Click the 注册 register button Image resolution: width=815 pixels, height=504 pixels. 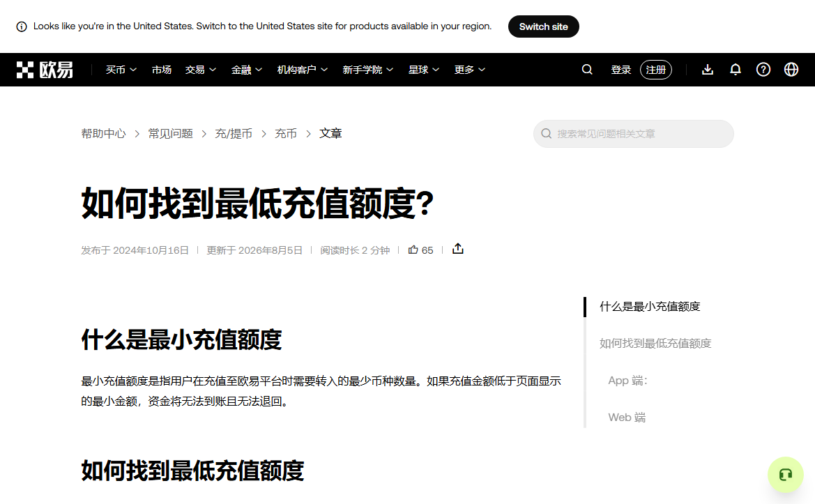click(656, 70)
